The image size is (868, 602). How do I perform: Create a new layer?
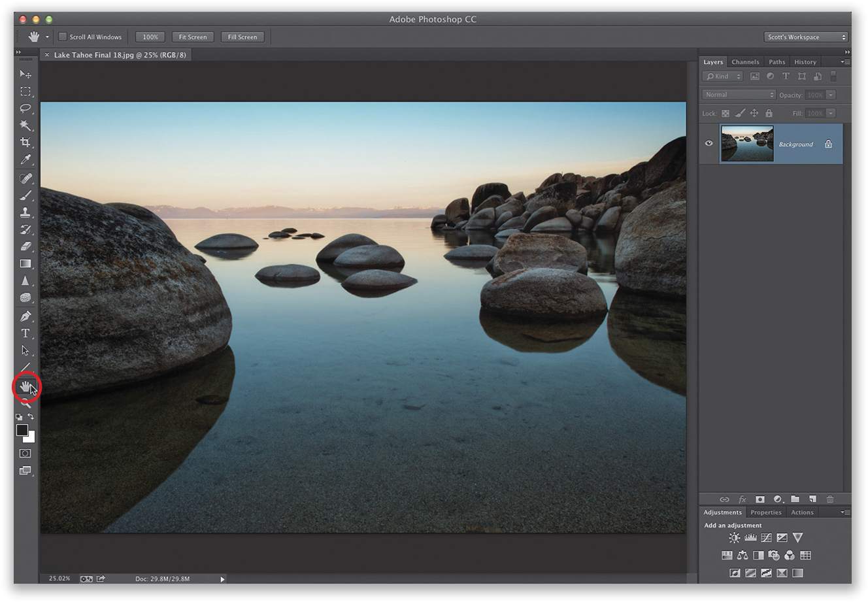(x=812, y=499)
